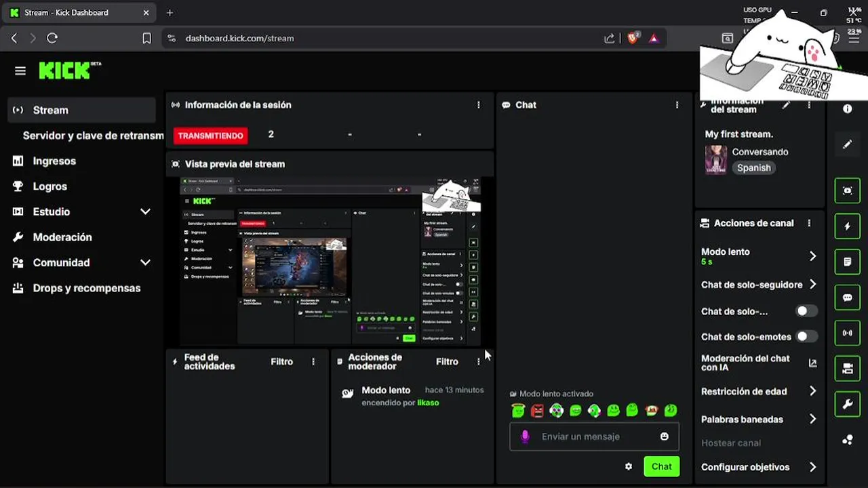Toggle the wrench stream info widget

point(847,405)
